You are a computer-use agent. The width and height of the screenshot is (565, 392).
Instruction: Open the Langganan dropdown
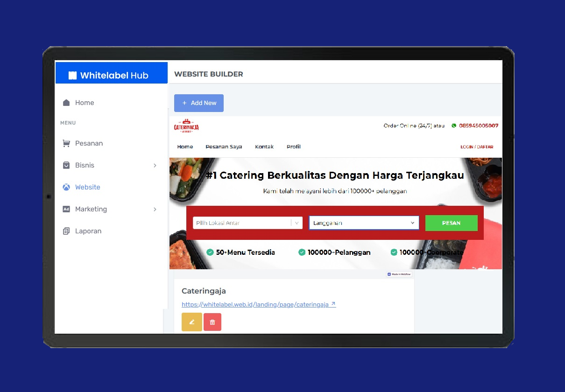point(364,223)
